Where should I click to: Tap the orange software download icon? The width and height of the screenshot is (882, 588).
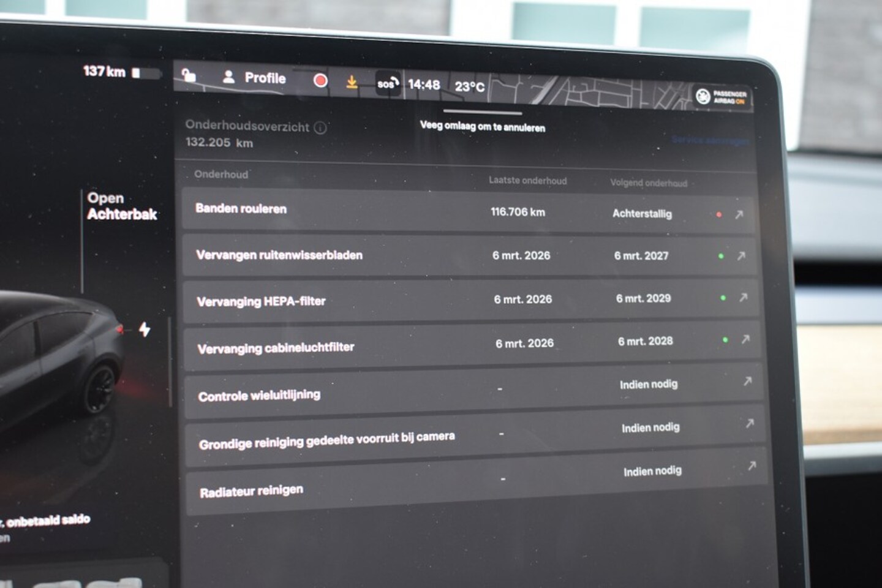(352, 81)
